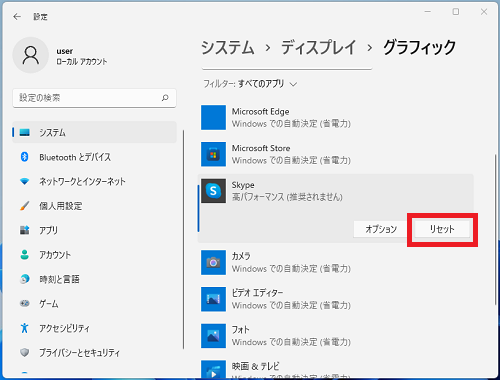Select the Microsoft Store list entry text

point(291,154)
